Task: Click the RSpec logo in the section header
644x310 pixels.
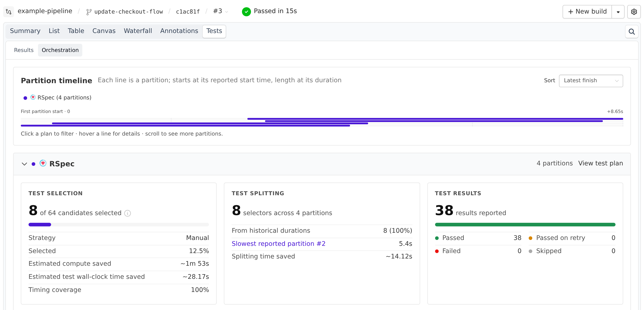Action: [43, 163]
